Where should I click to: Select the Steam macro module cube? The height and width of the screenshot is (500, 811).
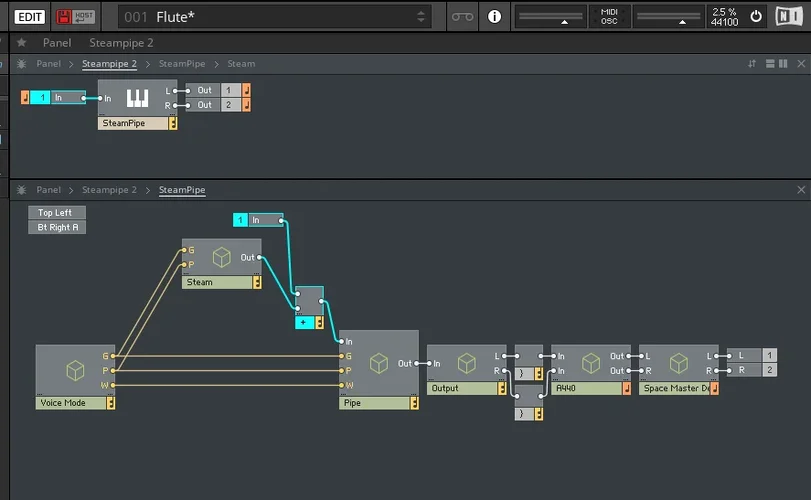(x=221, y=257)
